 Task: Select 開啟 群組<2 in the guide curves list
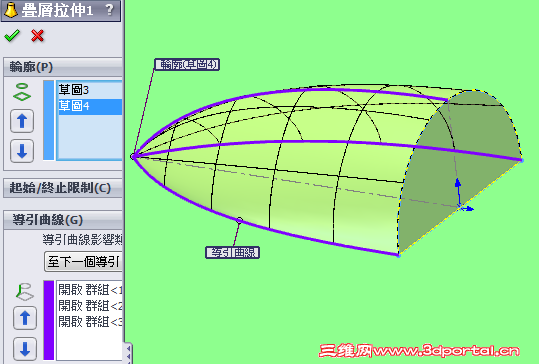coord(90,306)
